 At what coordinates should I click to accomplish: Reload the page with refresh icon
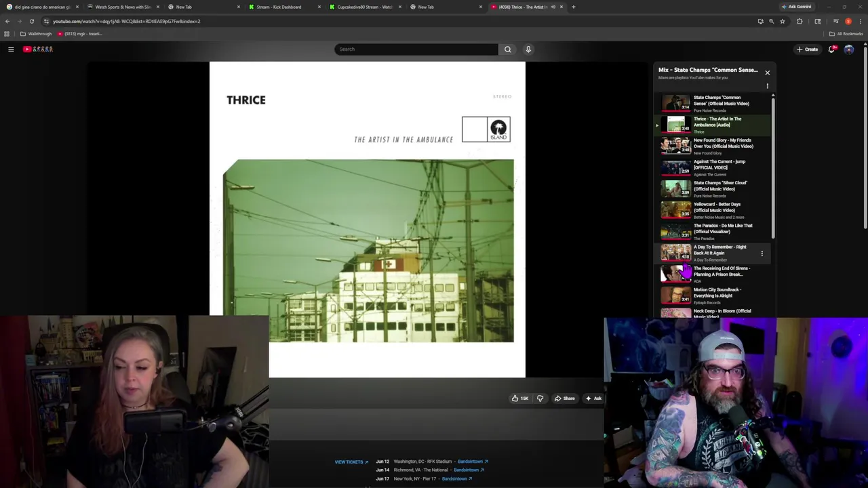point(31,21)
